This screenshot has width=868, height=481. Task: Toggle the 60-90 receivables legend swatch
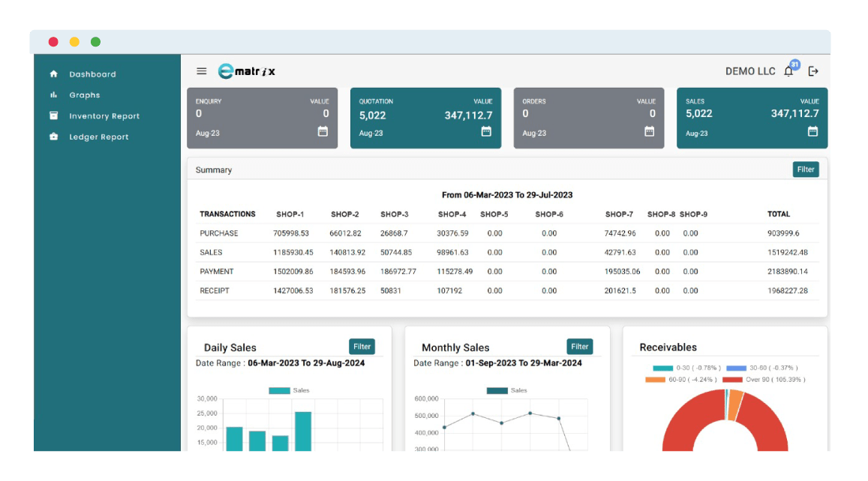pos(655,380)
